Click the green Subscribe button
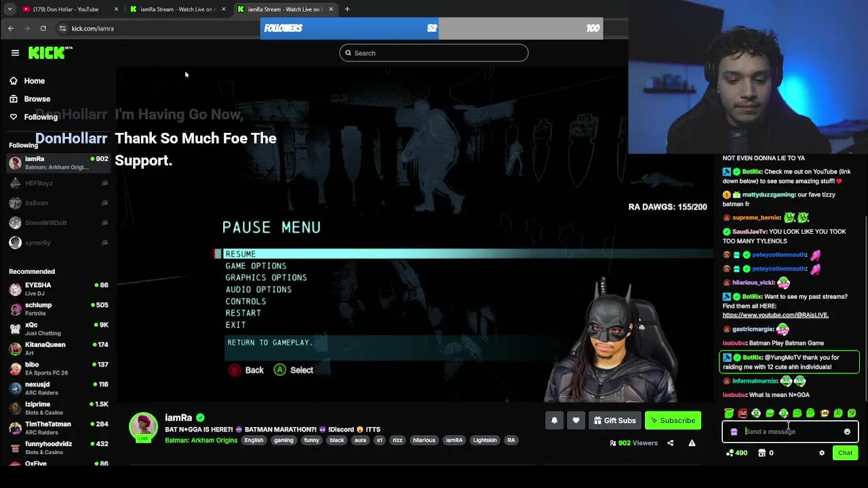This screenshot has height=488, width=868. point(673,420)
